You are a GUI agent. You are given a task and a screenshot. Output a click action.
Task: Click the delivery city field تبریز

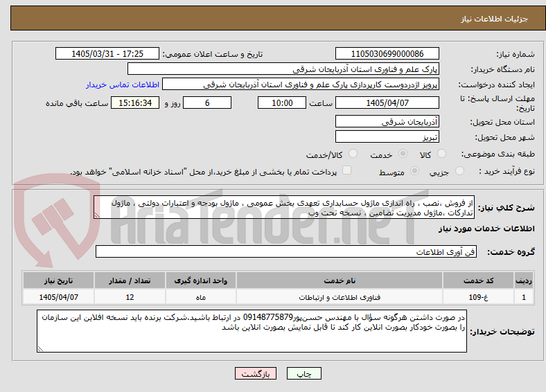[387, 136]
